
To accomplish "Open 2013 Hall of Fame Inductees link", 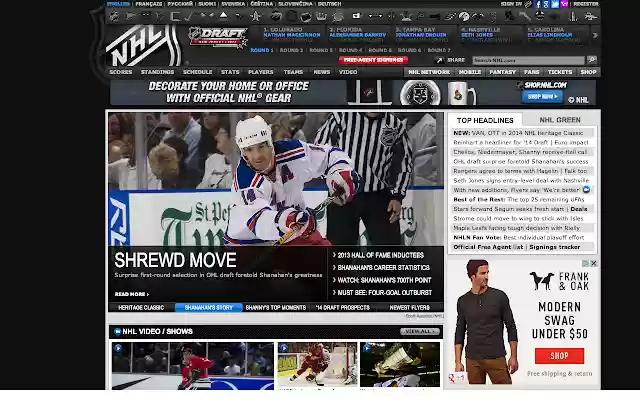I will coord(379,255).
